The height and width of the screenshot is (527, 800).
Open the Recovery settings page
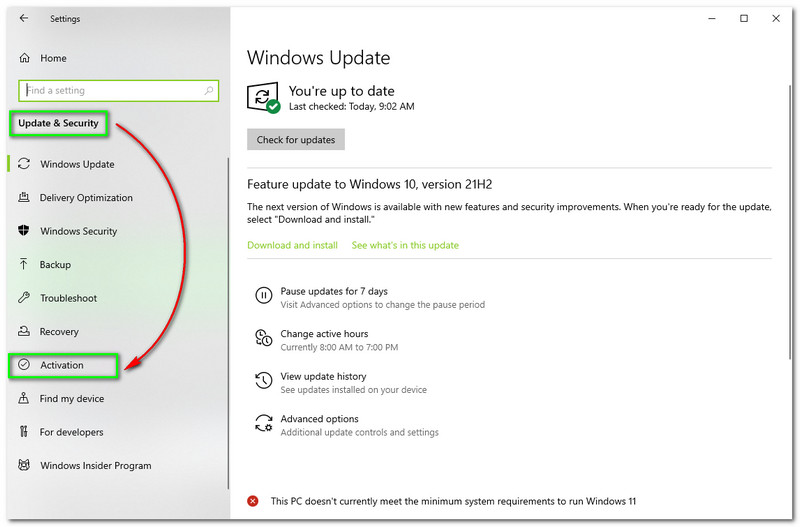tap(59, 332)
